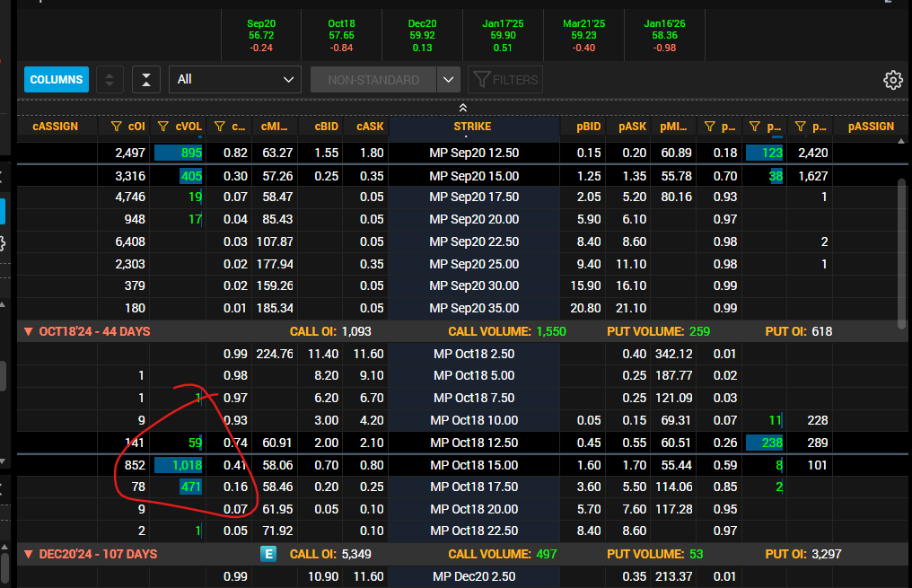This screenshot has width=912, height=588.
Task: Click the MP Oct18 15.00 strike cell
Action: pyautogui.click(x=474, y=465)
